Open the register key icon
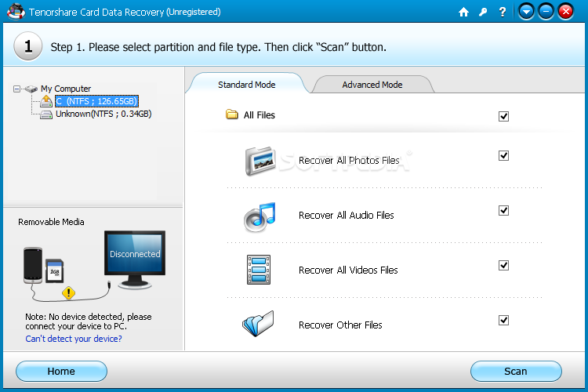The image size is (588, 392). [483, 12]
